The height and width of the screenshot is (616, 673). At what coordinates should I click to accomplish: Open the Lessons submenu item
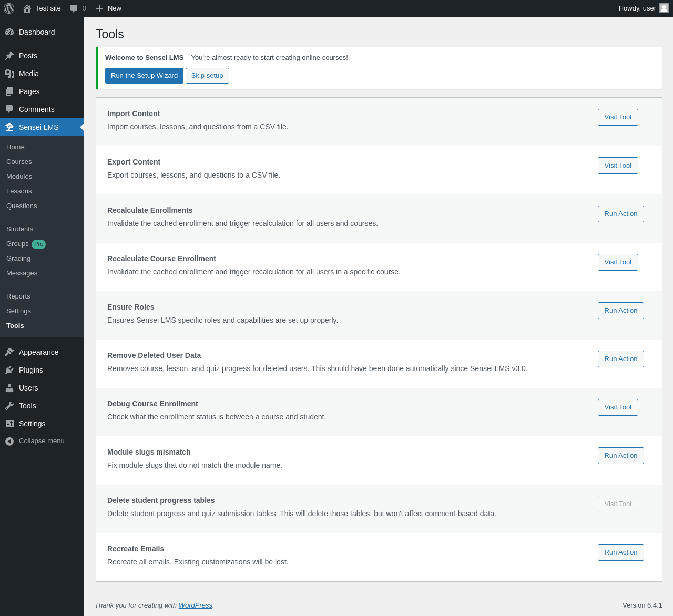click(x=42, y=191)
